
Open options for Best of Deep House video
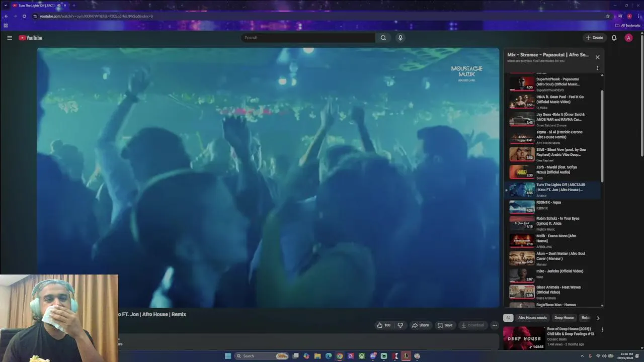click(x=602, y=330)
